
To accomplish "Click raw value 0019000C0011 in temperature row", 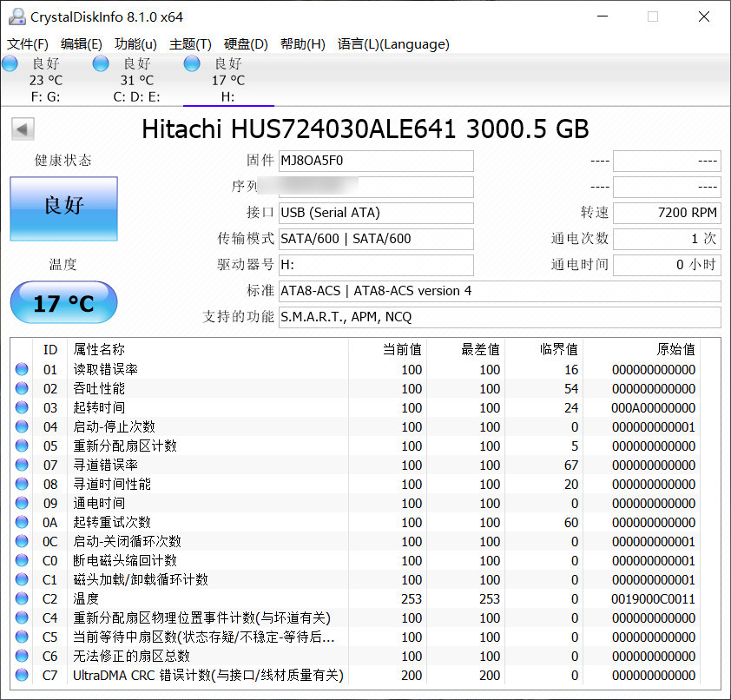I will click(x=653, y=598).
